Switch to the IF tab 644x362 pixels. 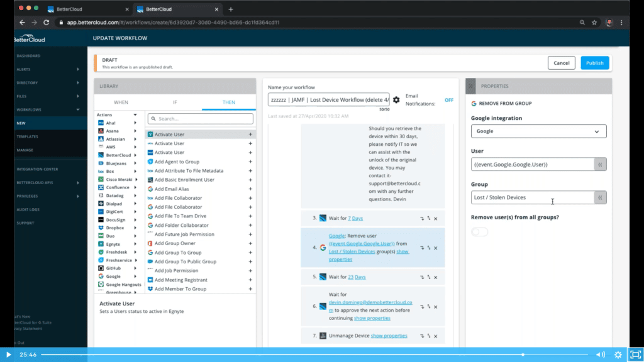click(x=175, y=102)
